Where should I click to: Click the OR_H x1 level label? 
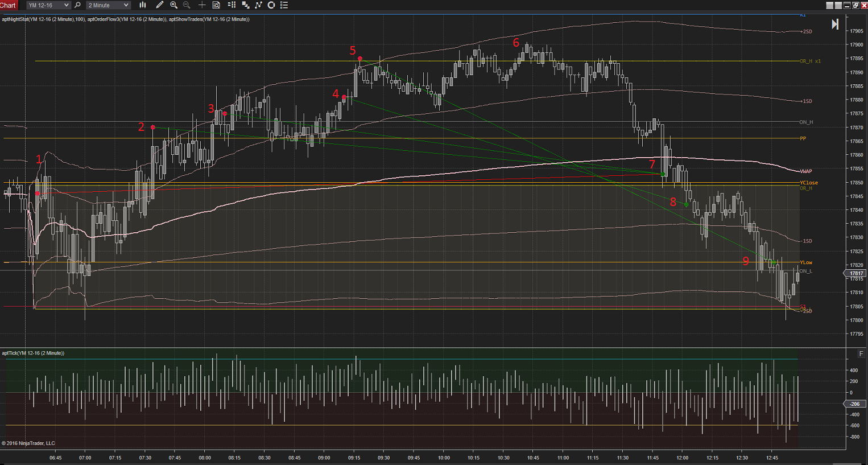click(x=811, y=61)
